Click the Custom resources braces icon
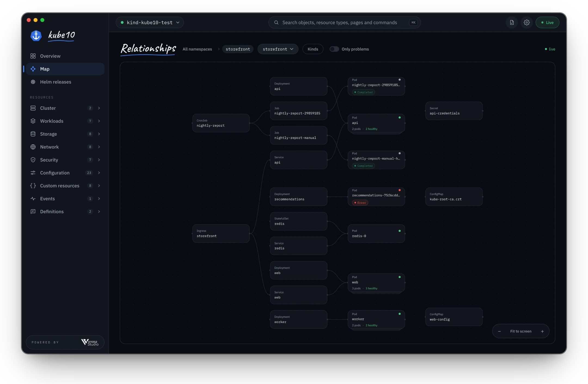The height and width of the screenshot is (384, 588). click(x=33, y=186)
